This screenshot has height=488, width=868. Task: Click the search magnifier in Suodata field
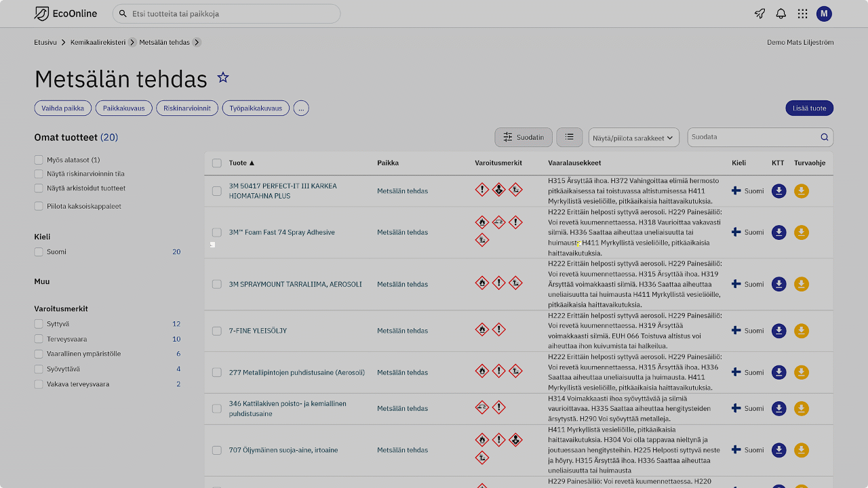coord(825,137)
